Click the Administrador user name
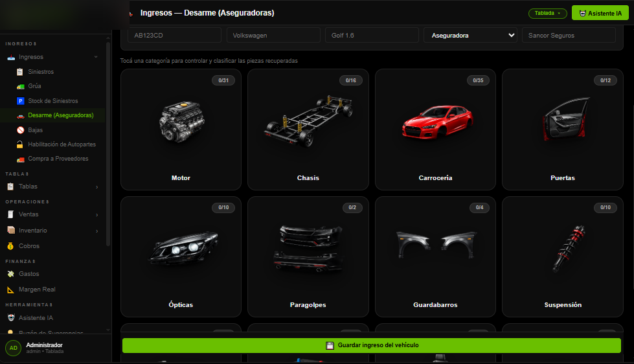Image resolution: width=634 pixels, height=364 pixels. [45, 345]
